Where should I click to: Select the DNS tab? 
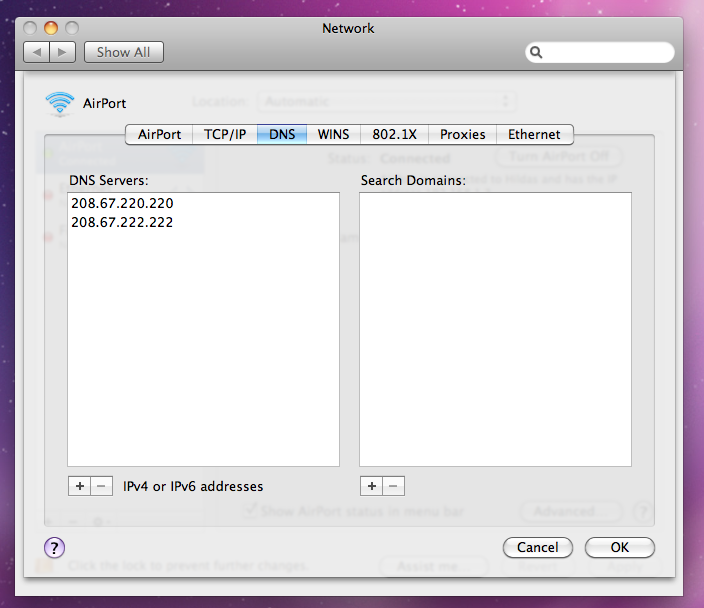282,135
